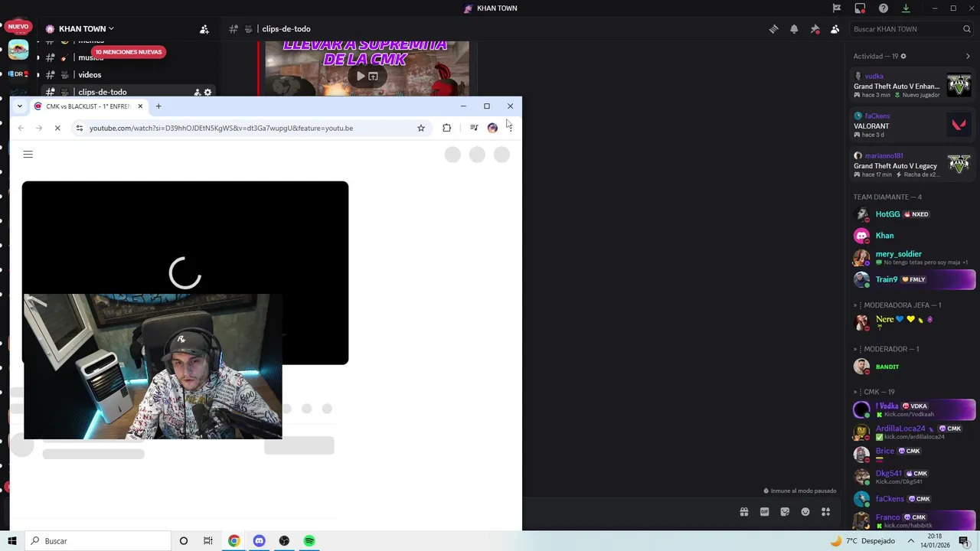Open the apps icon in message bar
Screen dimensions: 980x551
[x=825, y=512]
